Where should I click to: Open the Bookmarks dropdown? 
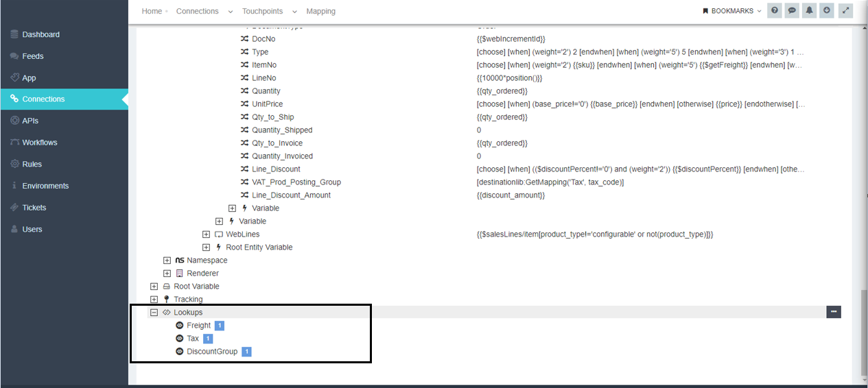pos(731,11)
